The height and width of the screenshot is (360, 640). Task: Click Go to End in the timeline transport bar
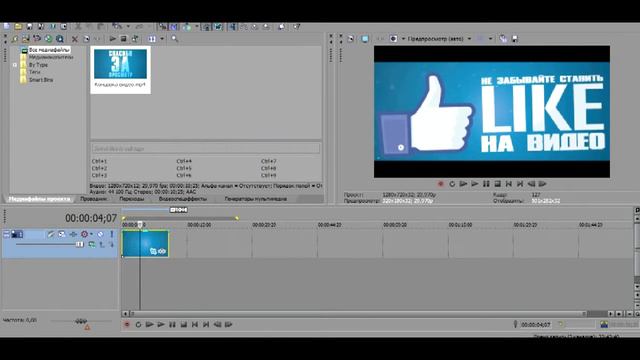(206, 324)
